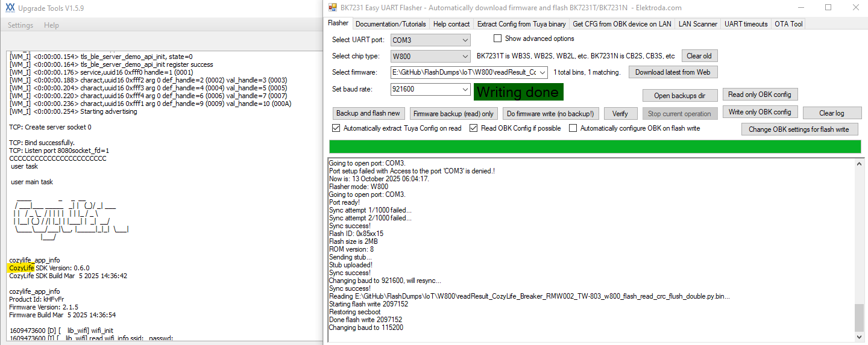868x345 pixels.
Task: Open Extract Config from Tuya binary tab
Action: pyautogui.click(x=521, y=24)
